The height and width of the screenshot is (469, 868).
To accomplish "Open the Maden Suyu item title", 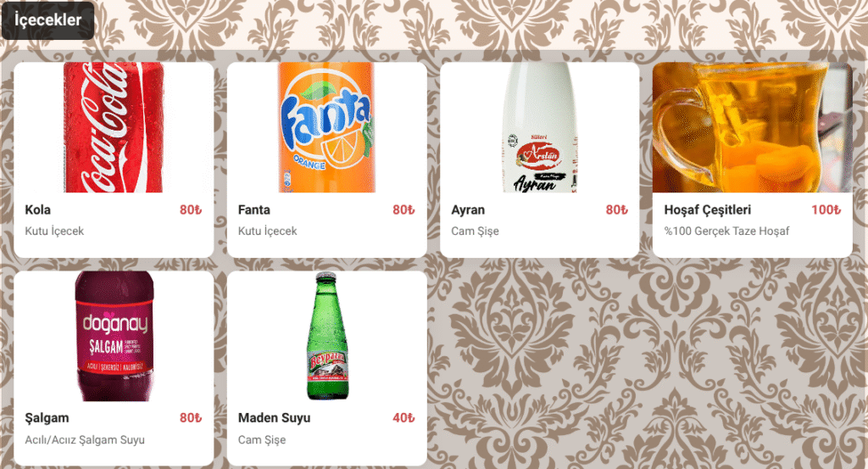I will click(x=274, y=418).
